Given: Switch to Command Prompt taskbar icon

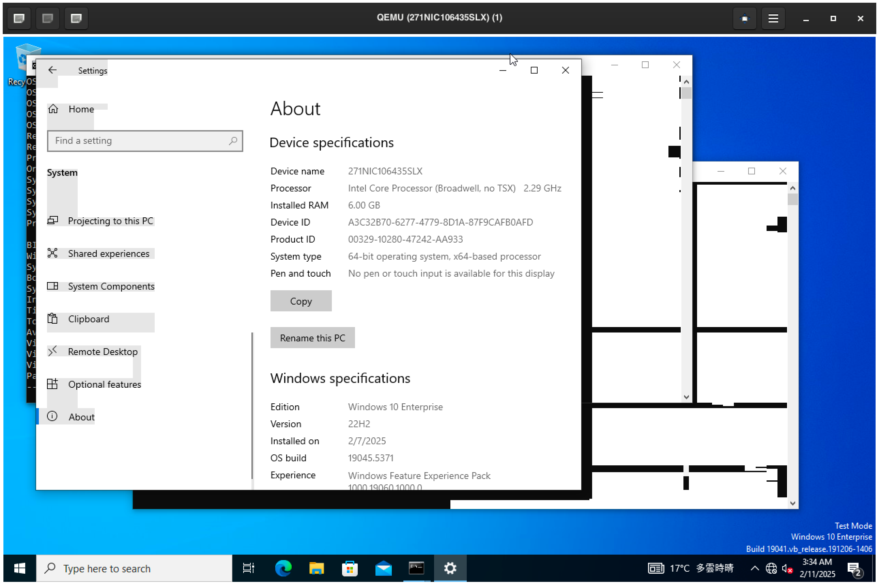Looking at the screenshot, I should (x=416, y=568).
